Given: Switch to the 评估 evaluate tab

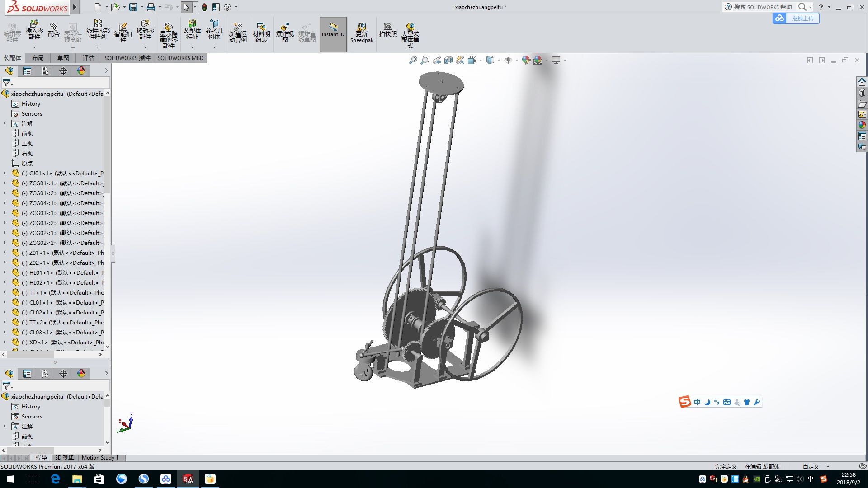Looking at the screenshot, I should [x=88, y=58].
